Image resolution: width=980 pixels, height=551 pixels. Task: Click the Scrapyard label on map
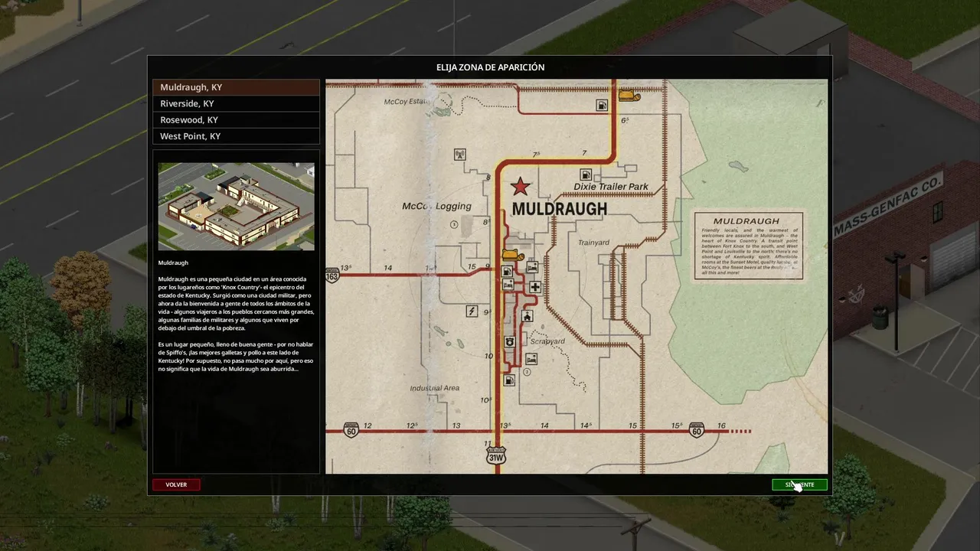(x=547, y=341)
